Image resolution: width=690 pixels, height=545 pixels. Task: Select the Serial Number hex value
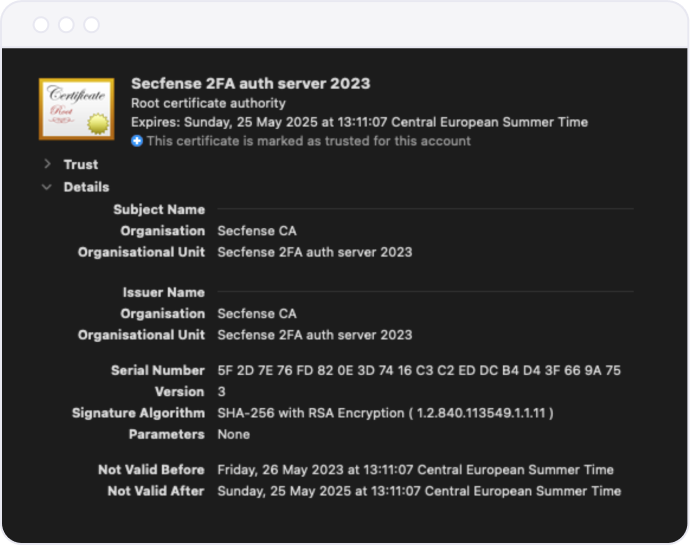pos(418,370)
